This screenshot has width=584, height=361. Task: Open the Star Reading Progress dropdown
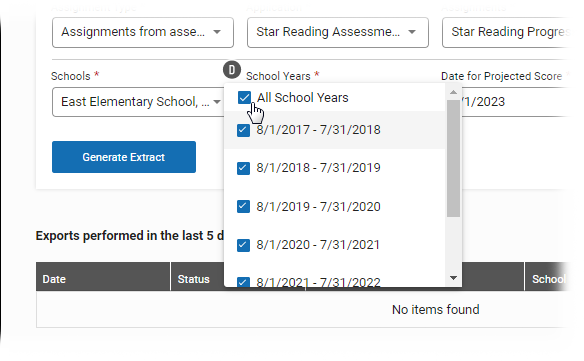pyautogui.click(x=507, y=32)
